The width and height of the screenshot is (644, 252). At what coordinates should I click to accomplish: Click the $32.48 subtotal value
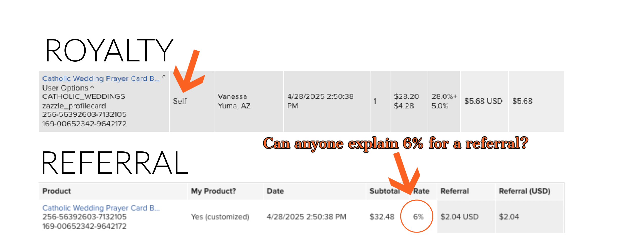pos(382,217)
